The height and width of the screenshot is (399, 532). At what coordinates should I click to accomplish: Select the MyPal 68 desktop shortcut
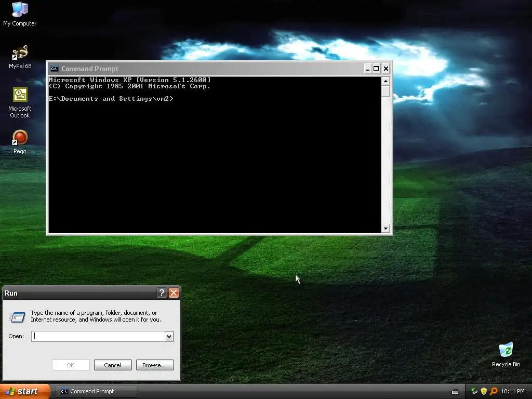point(20,57)
